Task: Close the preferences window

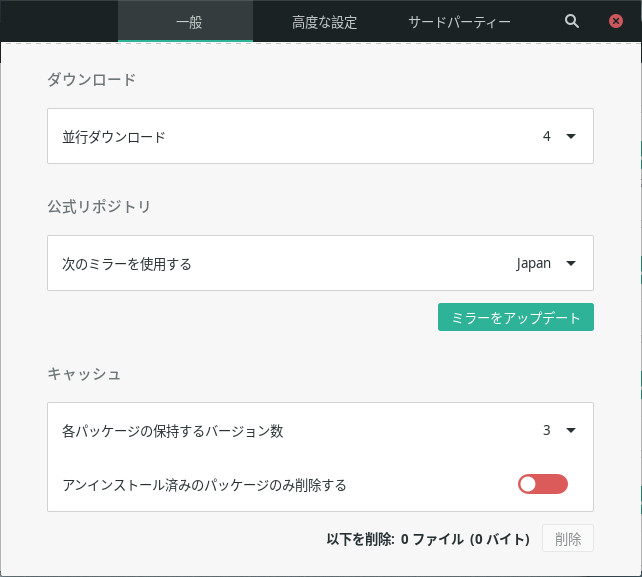Action: click(x=616, y=21)
